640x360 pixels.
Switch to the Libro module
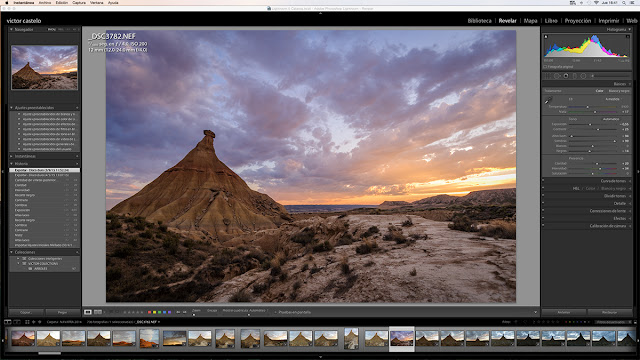tap(551, 21)
